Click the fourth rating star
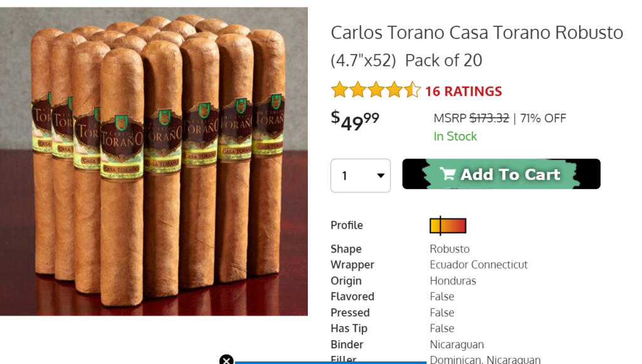The width and height of the screenshot is (642, 364). [395, 90]
